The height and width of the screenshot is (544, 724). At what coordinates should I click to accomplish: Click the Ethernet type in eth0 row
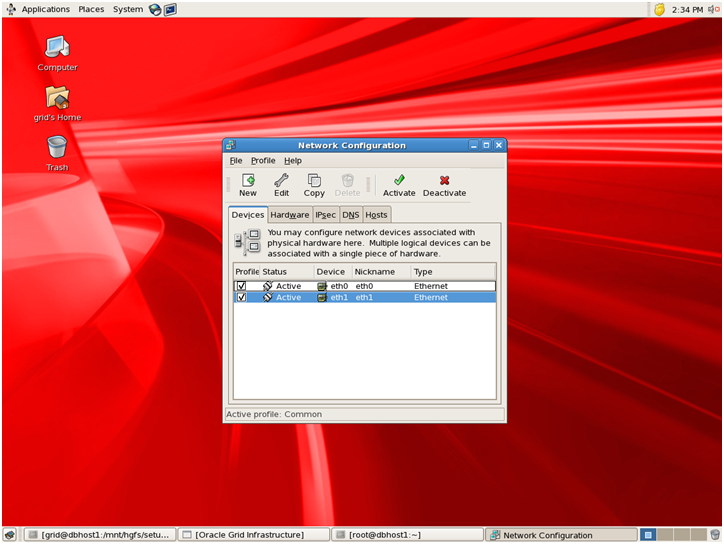[431, 286]
